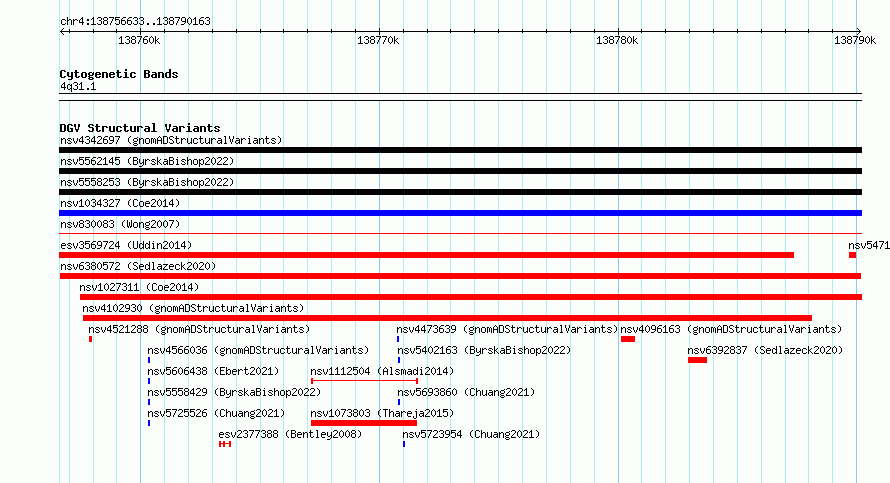Open nsv4473639 gnomADStructuralVariants label

tap(507, 329)
